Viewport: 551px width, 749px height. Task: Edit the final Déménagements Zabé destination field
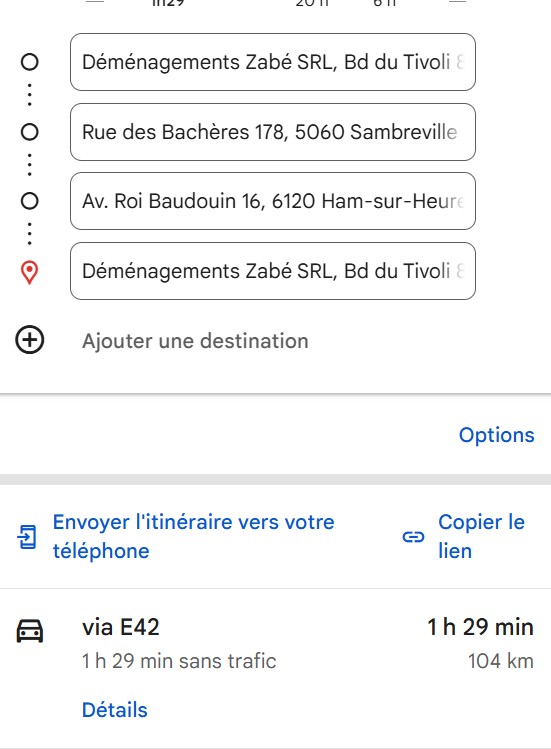pyautogui.click(x=273, y=271)
